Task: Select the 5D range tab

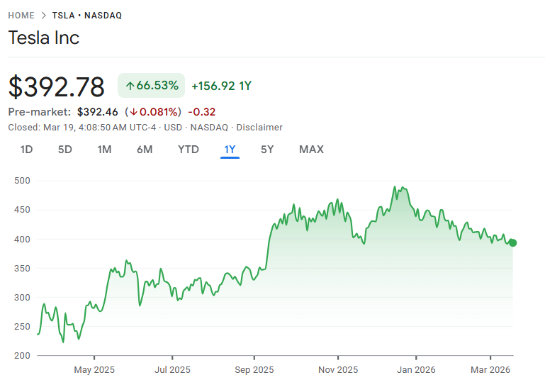Action: pyautogui.click(x=65, y=150)
